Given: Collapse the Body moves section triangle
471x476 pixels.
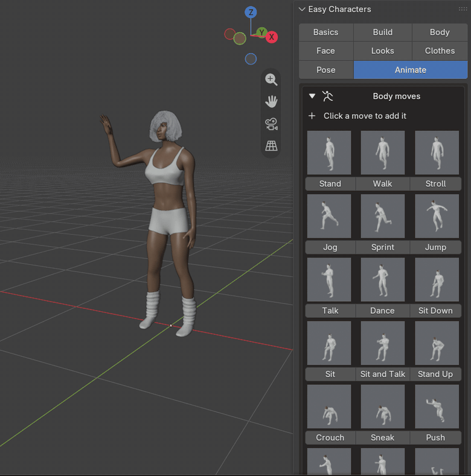Looking at the screenshot, I should pos(312,97).
